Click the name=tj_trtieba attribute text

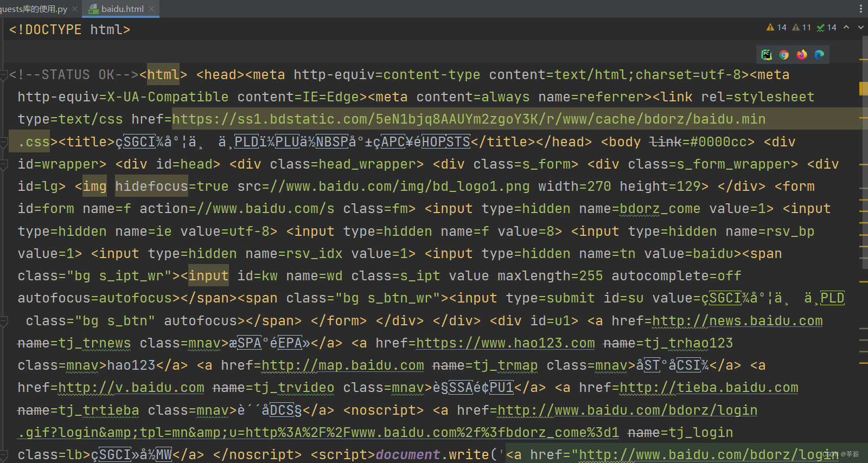pos(78,410)
